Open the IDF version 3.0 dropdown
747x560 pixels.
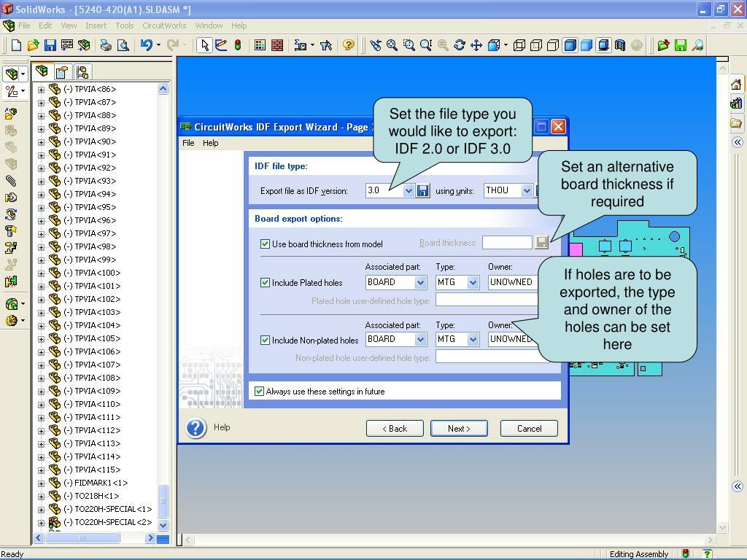click(409, 191)
